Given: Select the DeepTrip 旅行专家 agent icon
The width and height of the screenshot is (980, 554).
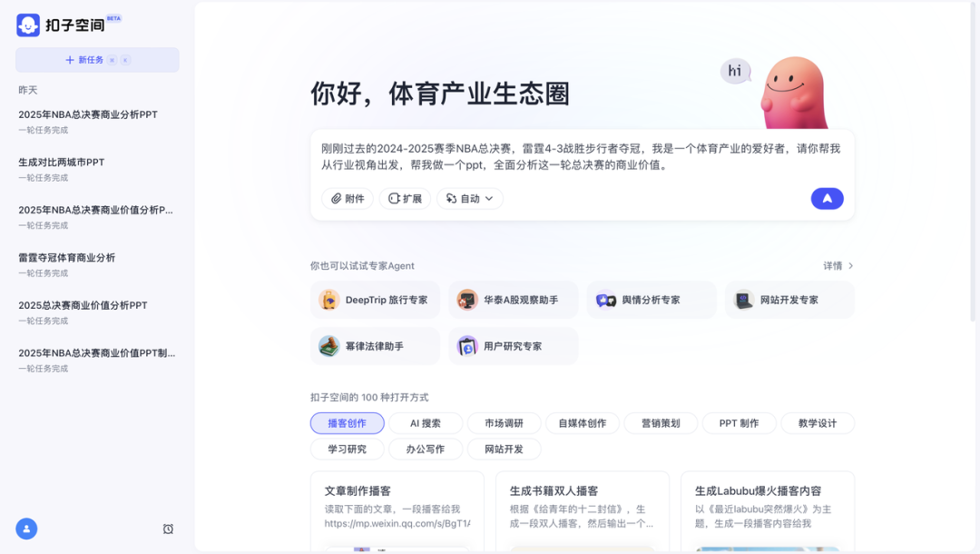Looking at the screenshot, I should point(328,300).
